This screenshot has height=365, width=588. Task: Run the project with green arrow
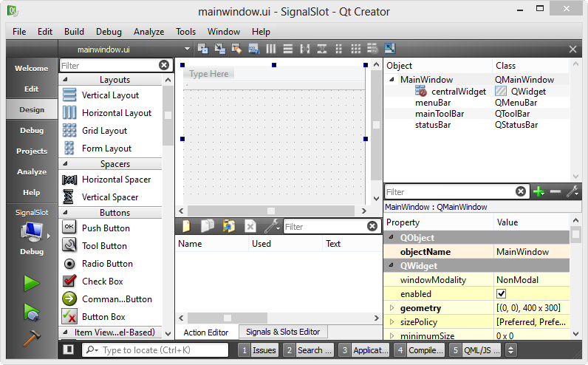(x=32, y=283)
